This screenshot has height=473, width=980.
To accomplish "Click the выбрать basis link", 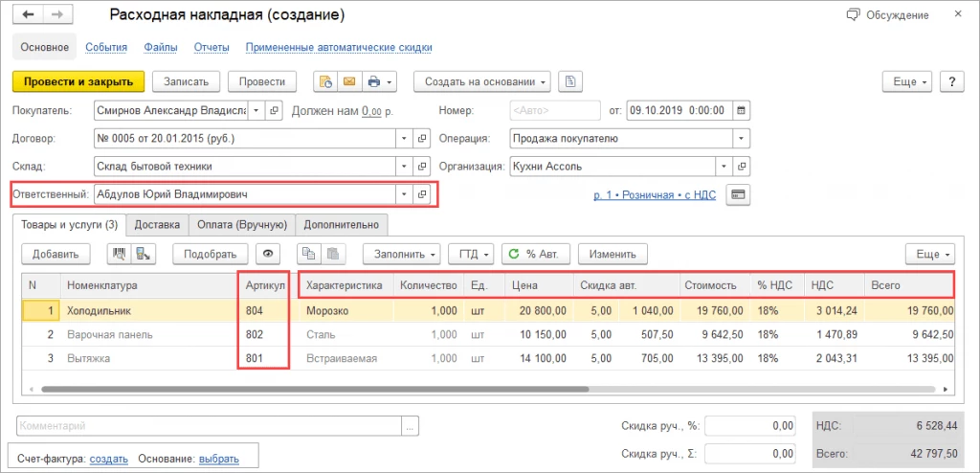I will [219, 459].
